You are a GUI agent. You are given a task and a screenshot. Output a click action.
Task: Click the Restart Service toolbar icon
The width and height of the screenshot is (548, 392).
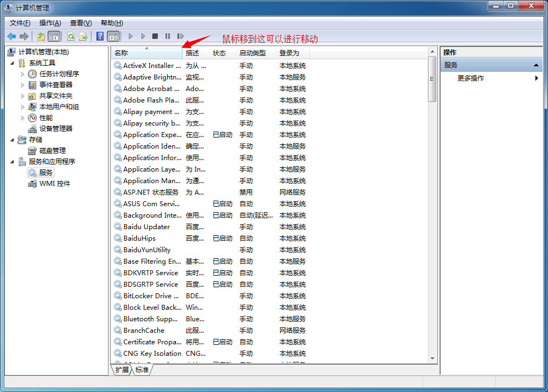(x=180, y=36)
